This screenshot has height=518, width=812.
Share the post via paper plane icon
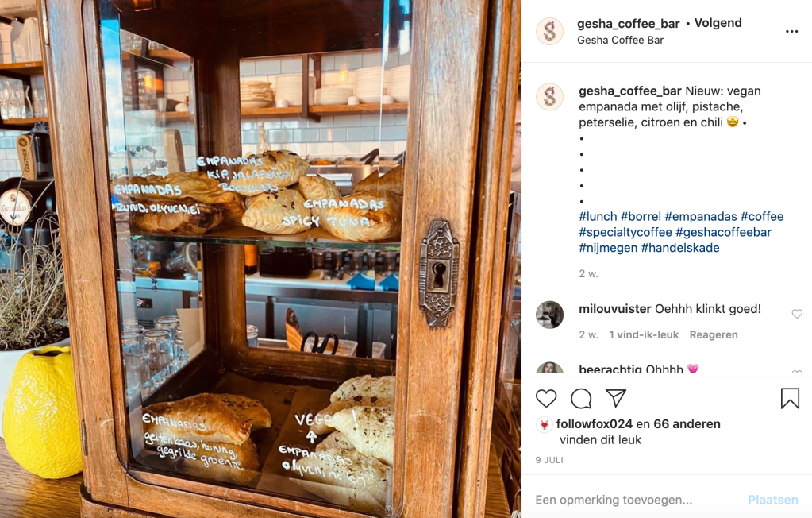pos(616,398)
